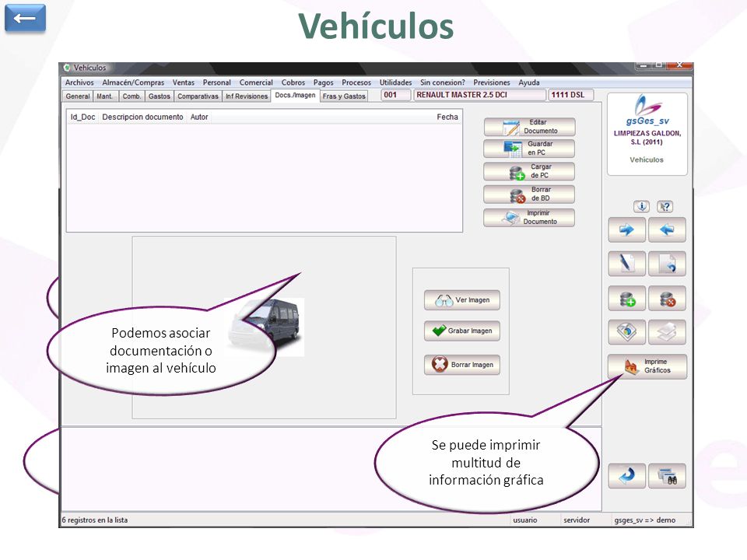Viewport: 747px width, 560px height.
Task: Open the Sin conexion? menu
Action: [x=443, y=82]
